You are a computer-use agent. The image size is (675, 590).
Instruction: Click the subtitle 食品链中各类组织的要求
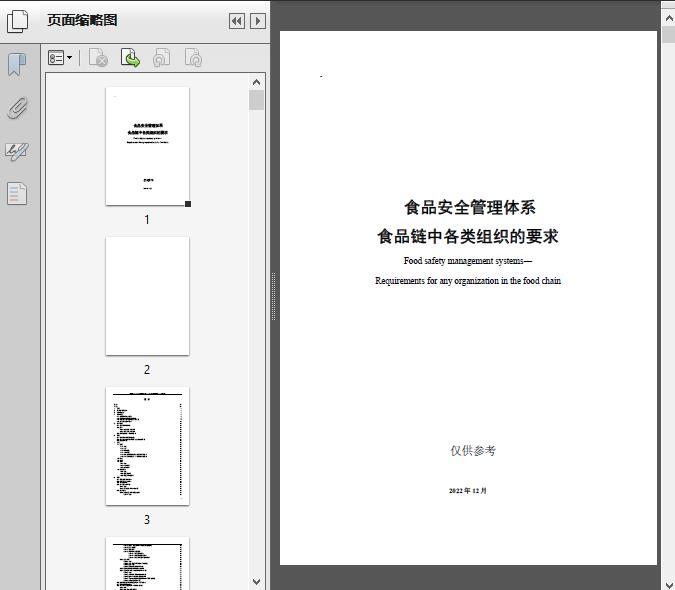pyautogui.click(x=468, y=236)
